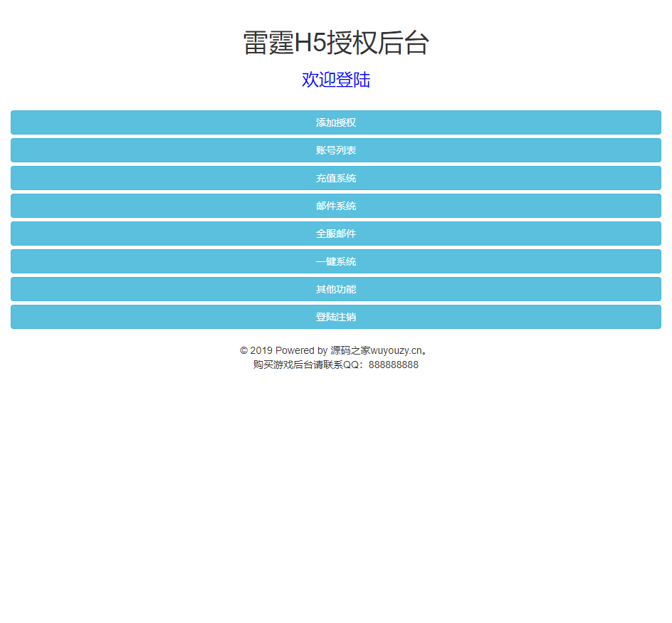The height and width of the screenshot is (623, 672).
Task: Click the 欢迎登陆 heading
Action: tap(335, 80)
